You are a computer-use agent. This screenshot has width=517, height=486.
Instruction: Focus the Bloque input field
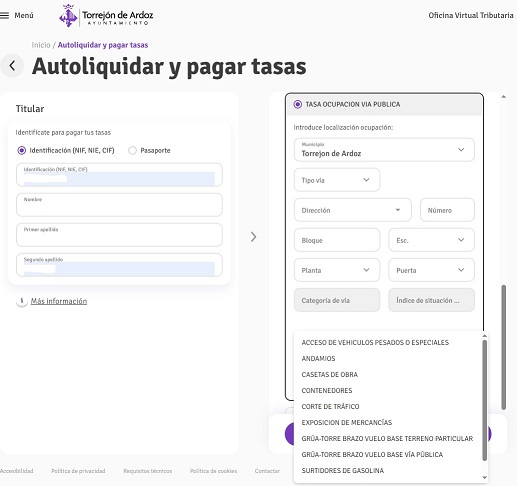pos(337,240)
